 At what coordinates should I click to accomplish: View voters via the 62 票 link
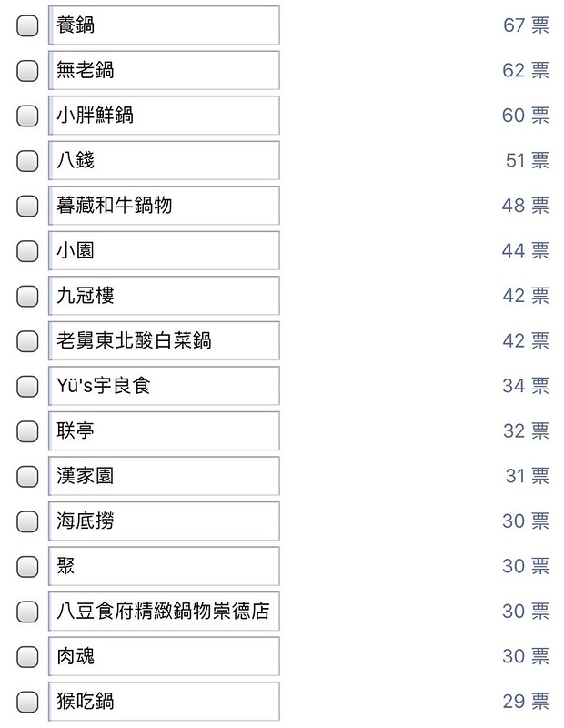[526, 71]
